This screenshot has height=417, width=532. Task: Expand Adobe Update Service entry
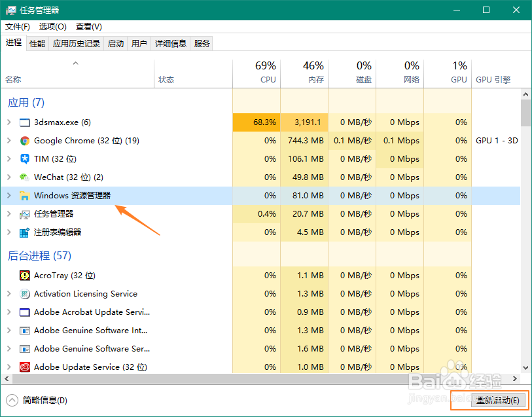click(9, 367)
